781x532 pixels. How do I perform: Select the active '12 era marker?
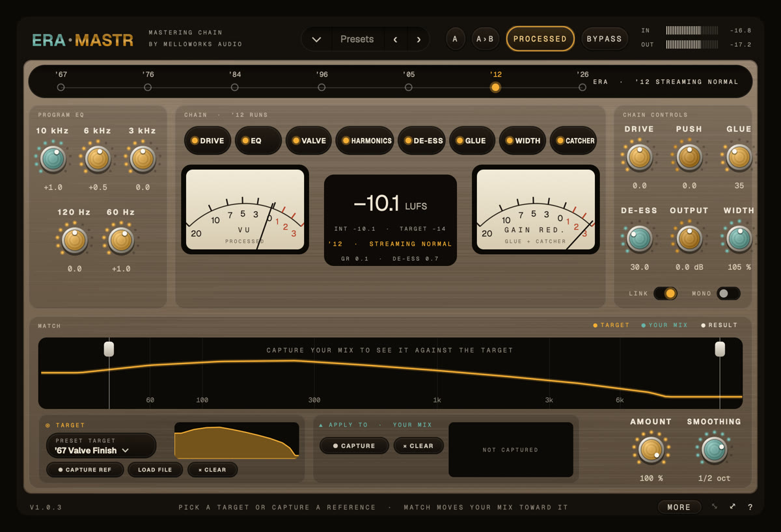tap(496, 87)
